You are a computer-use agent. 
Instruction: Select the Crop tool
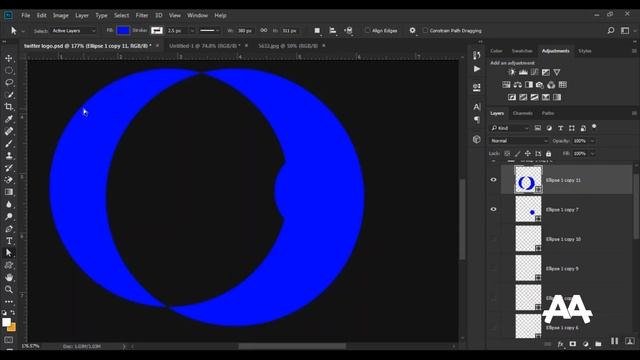point(9,107)
